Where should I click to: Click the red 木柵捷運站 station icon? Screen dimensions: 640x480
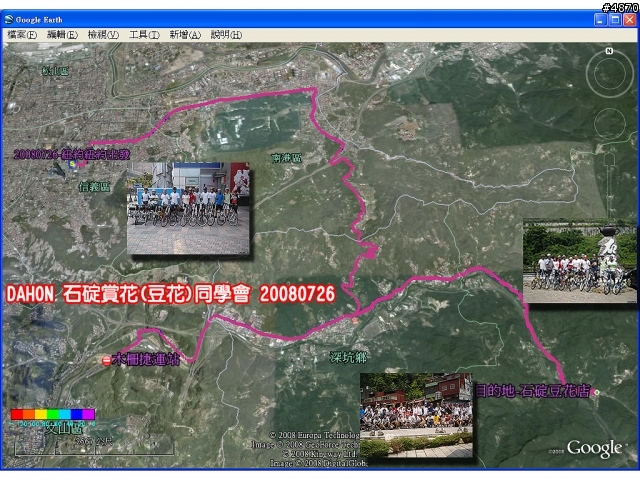[x=107, y=360]
